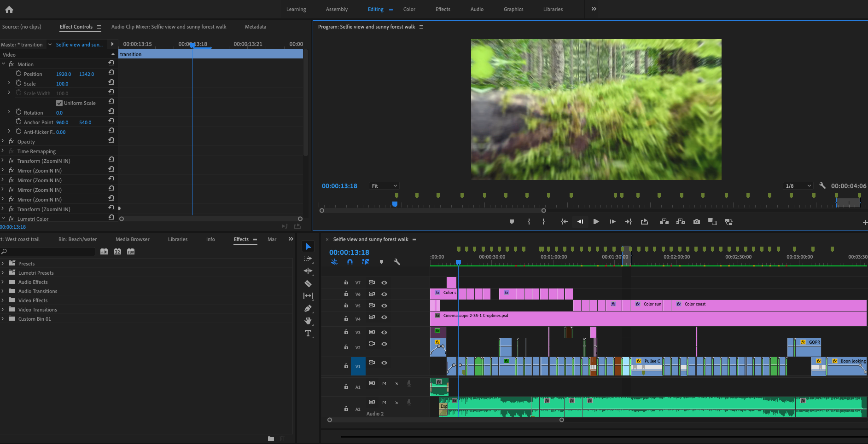
Task: Select the Track Select Forward tool
Action: point(308,259)
